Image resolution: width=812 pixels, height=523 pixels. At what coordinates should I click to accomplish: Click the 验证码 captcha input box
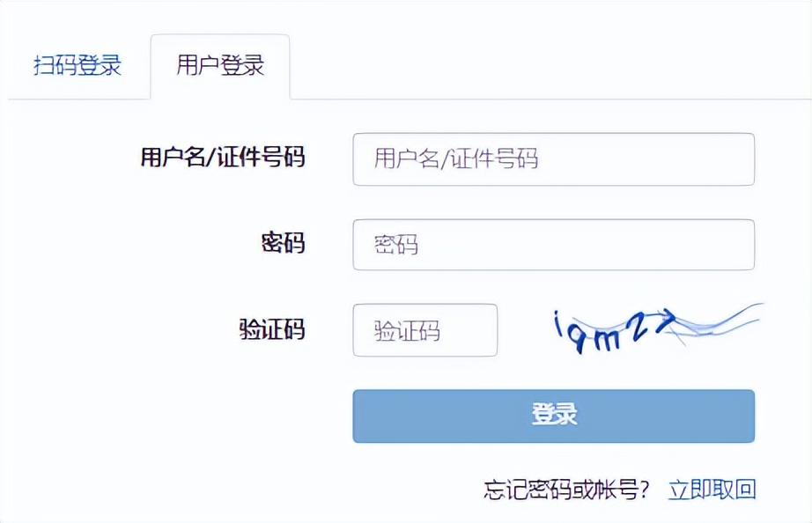click(x=424, y=330)
